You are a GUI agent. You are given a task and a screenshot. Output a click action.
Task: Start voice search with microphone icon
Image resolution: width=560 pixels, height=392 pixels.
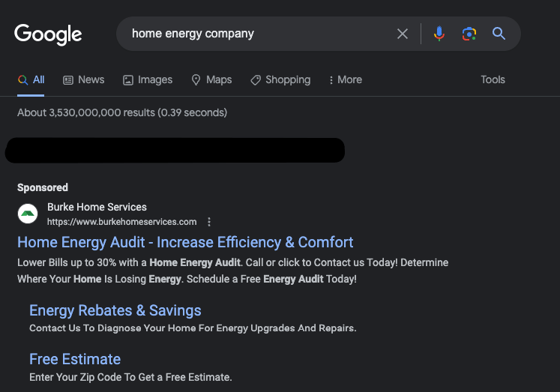pyautogui.click(x=439, y=34)
